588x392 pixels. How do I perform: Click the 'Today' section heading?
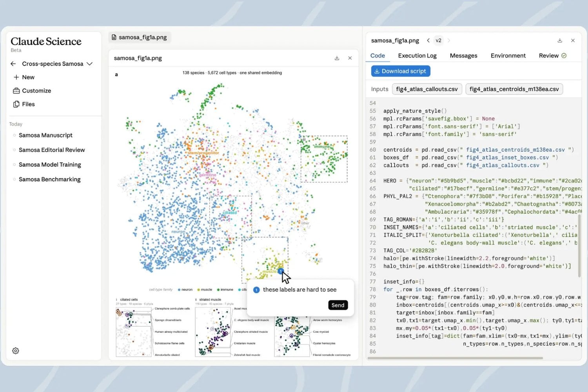(x=16, y=124)
